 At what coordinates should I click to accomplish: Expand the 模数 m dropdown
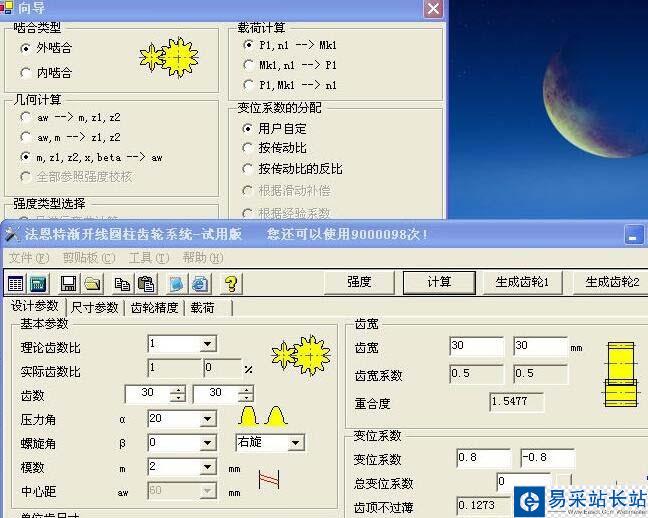[x=207, y=467]
